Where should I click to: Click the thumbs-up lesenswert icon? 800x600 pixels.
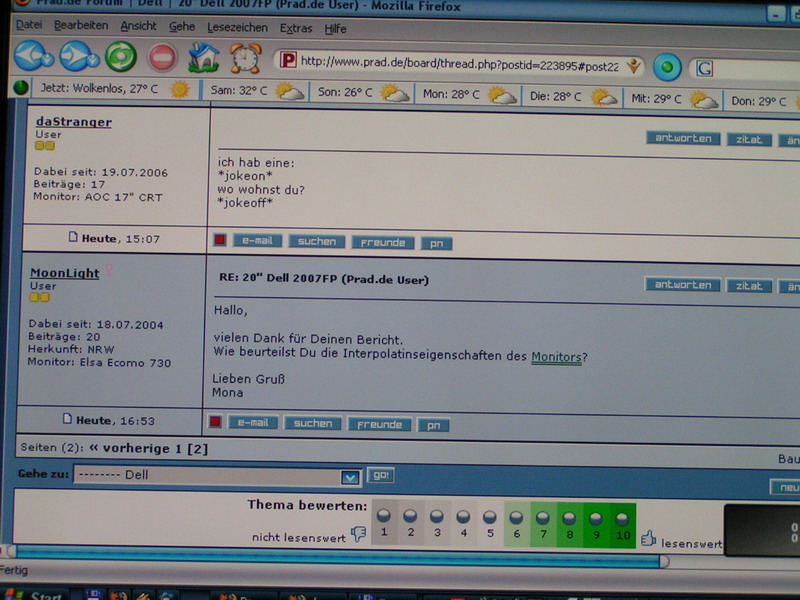[x=648, y=538]
